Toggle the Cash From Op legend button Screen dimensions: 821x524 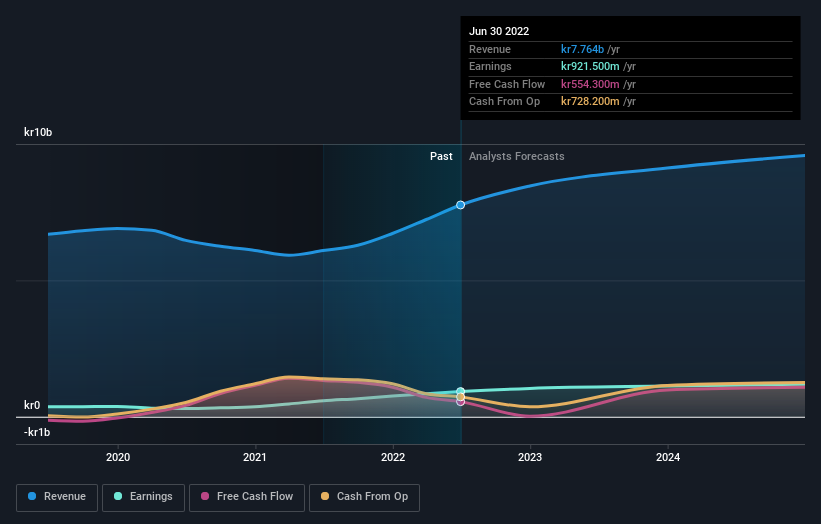[x=364, y=497]
